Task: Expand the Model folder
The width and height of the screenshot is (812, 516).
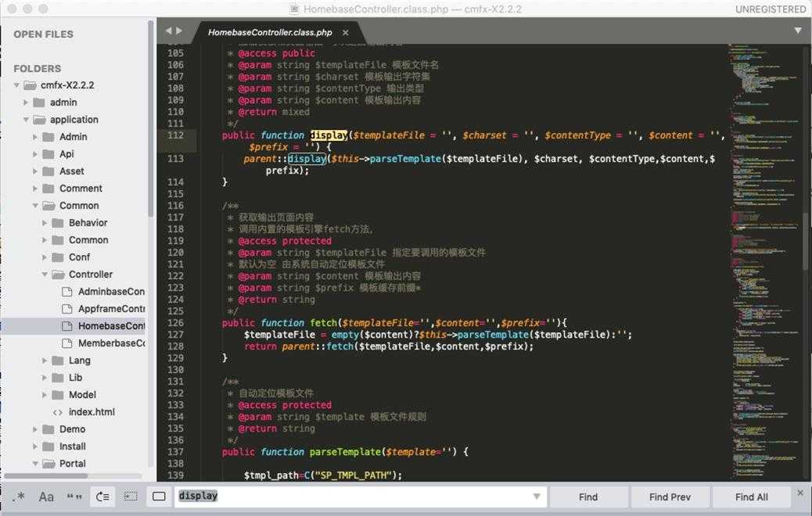Action: tap(44, 395)
